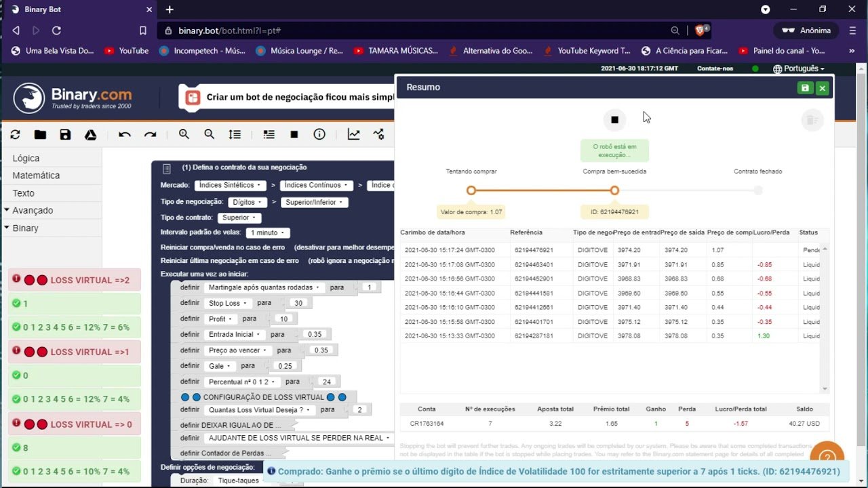Open the Superior/Inferior trade type dropdown
868x488 pixels.
coord(315,202)
